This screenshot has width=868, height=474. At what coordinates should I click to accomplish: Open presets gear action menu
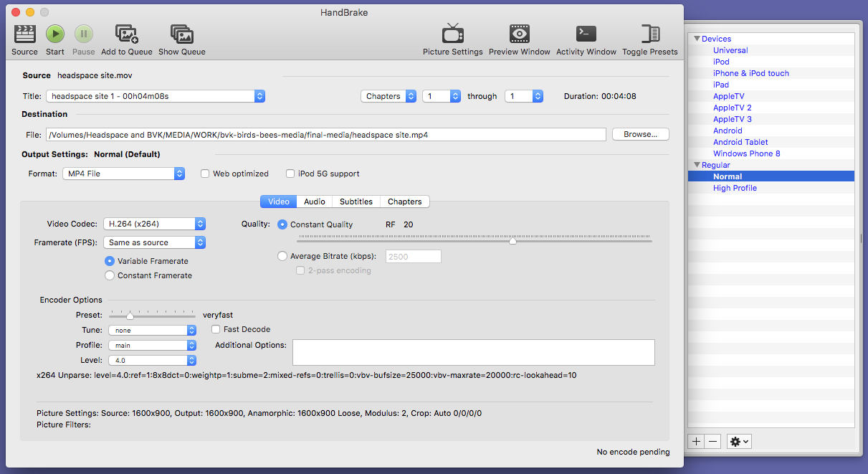point(739,442)
